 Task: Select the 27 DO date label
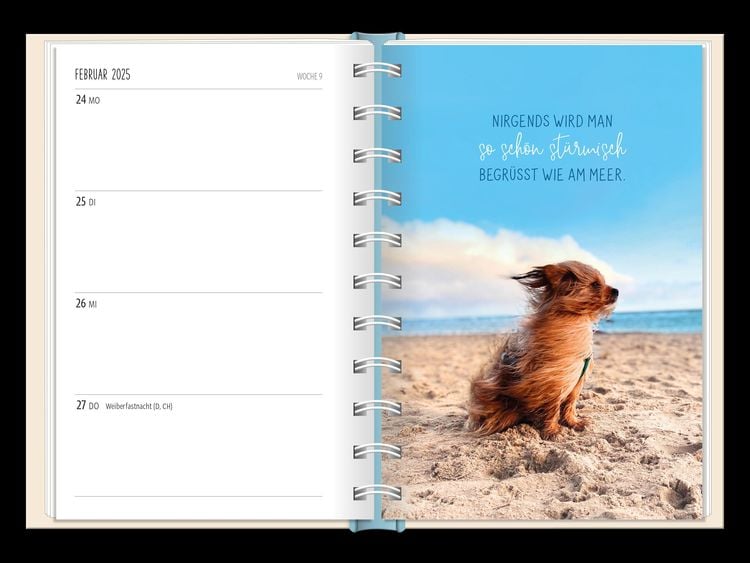(87, 406)
